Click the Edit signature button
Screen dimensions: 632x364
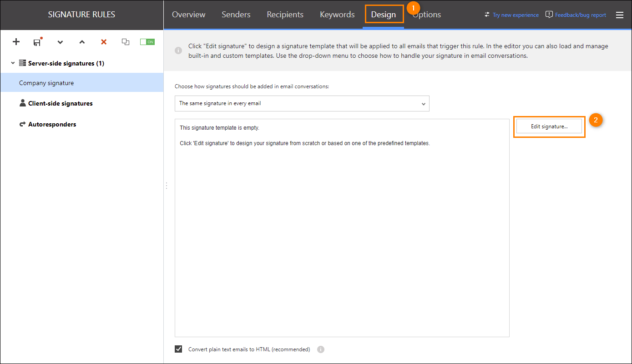coord(549,126)
